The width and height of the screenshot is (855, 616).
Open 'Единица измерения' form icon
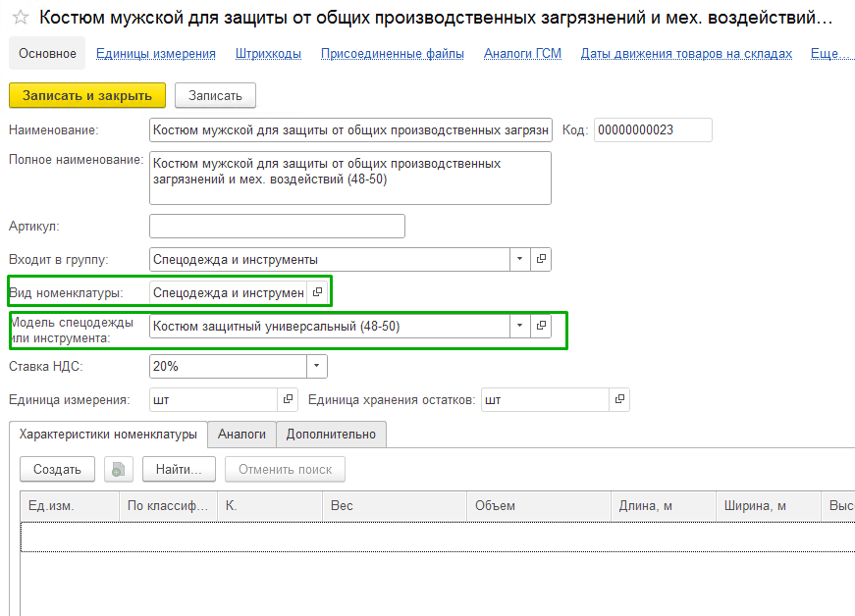(x=288, y=399)
